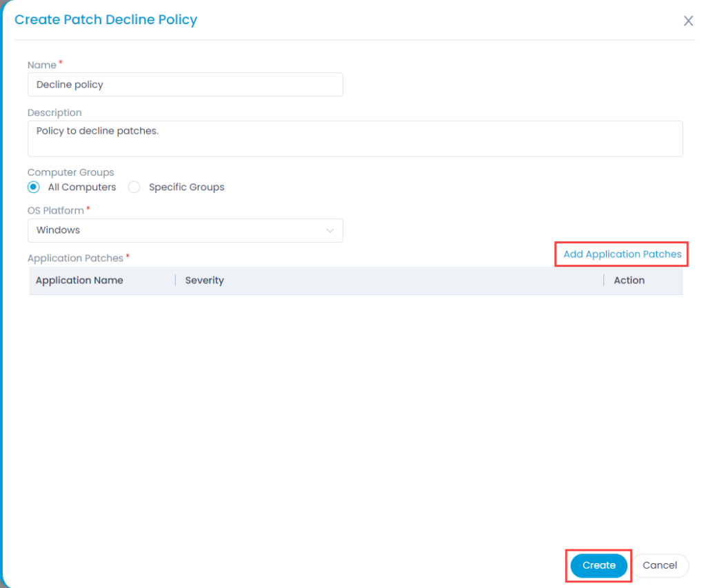
Task: Click divider between Severity and Action columns
Action: pos(604,281)
